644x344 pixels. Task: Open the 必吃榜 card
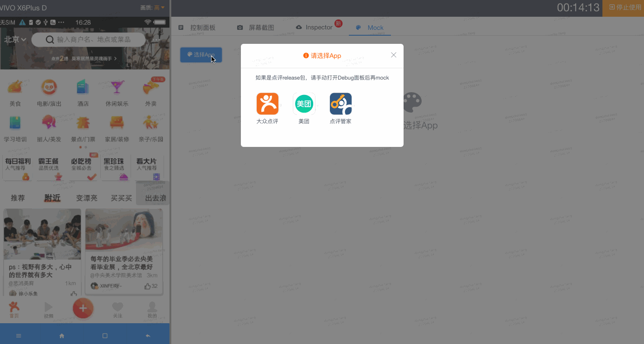pos(83,168)
